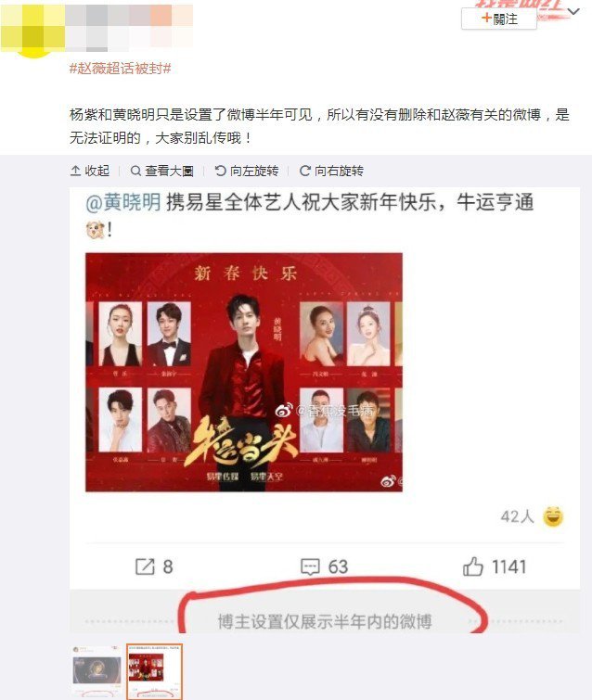Click the magnifier icon beside 查看大圖
The image size is (592, 700).
tap(135, 171)
